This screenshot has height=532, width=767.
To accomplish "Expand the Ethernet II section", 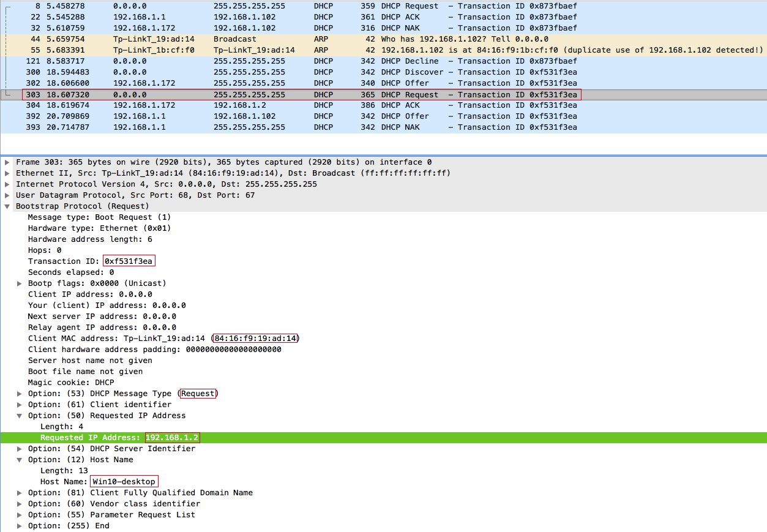I will click(7, 173).
